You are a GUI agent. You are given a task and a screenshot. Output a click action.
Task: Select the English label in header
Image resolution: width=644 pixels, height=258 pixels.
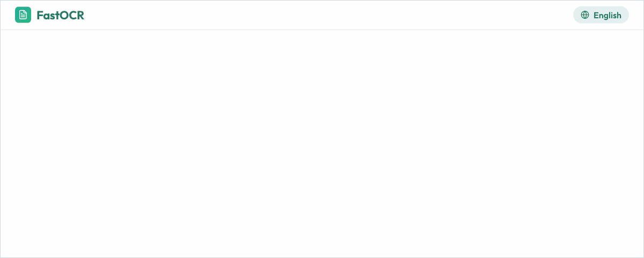pos(608,15)
